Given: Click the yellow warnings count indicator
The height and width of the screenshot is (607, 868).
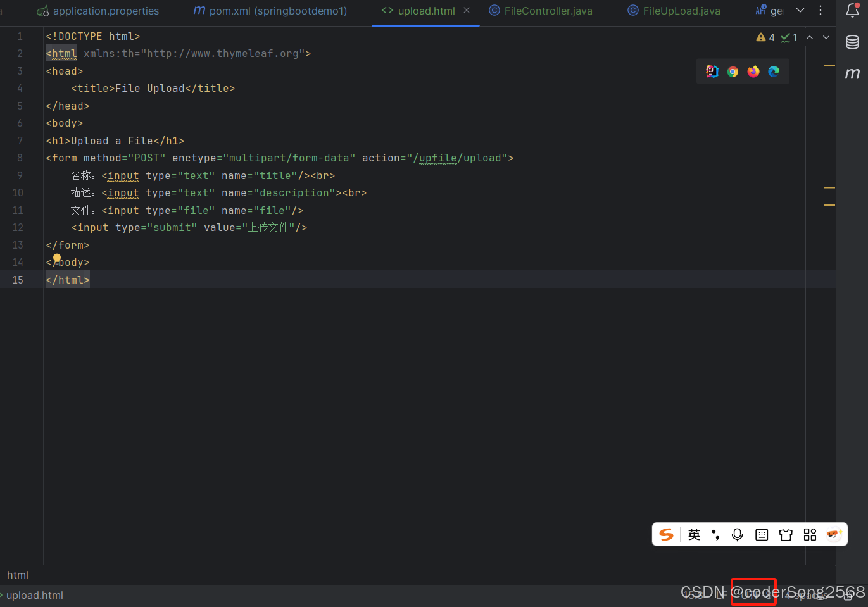Looking at the screenshot, I should pos(765,37).
